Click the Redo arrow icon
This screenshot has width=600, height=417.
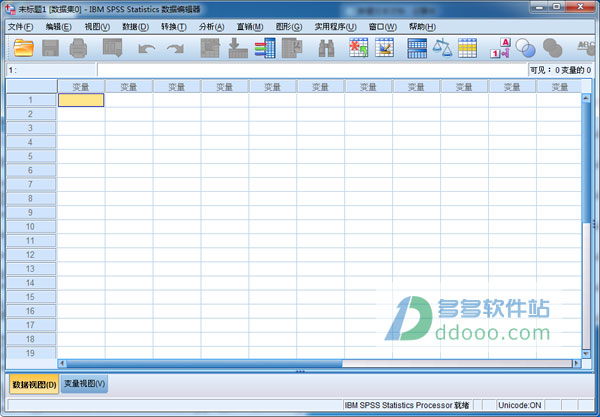[175, 49]
